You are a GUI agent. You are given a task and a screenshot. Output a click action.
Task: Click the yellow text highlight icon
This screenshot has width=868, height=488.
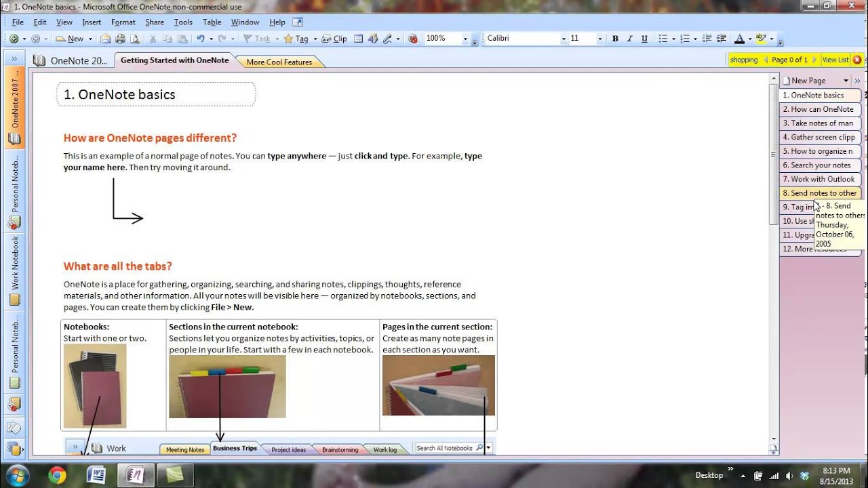point(761,39)
